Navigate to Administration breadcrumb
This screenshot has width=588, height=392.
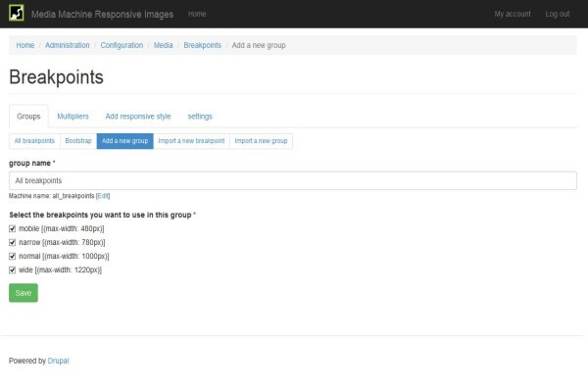pyautogui.click(x=67, y=45)
